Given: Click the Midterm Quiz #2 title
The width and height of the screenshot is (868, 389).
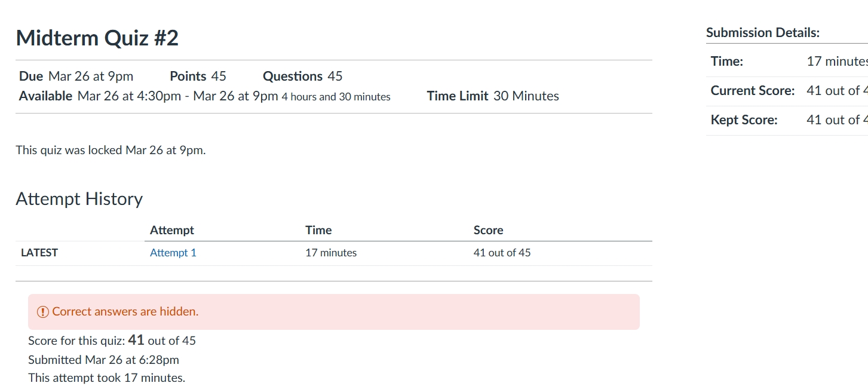Looking at the screenshot, I should [x=97, y=38].
